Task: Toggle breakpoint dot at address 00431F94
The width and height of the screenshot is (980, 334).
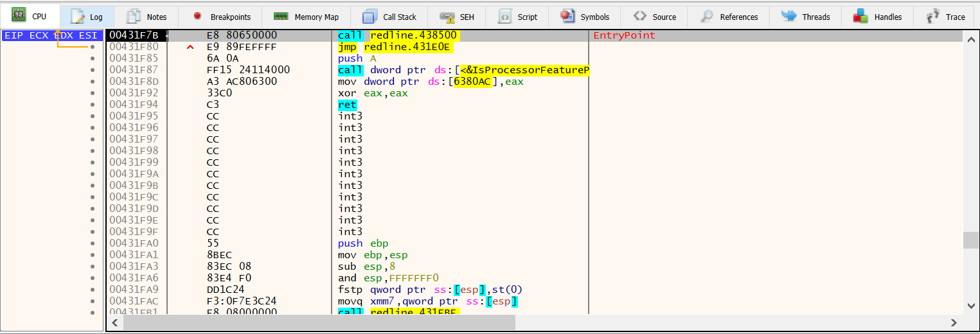Action: [93, 105]
